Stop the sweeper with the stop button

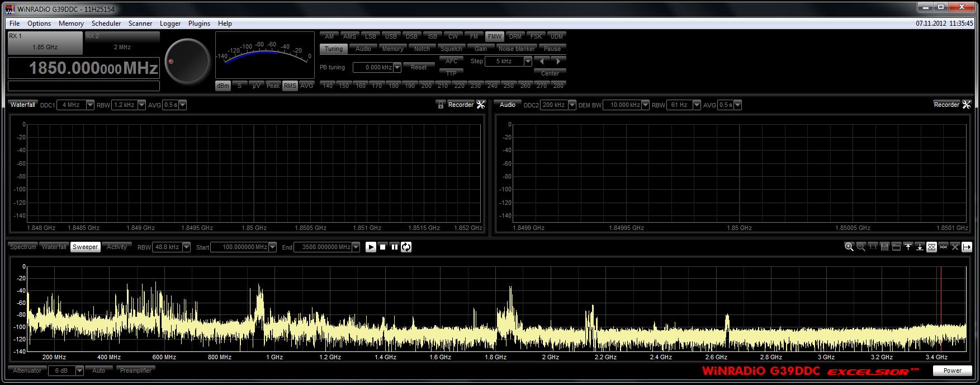pos(383,247)
